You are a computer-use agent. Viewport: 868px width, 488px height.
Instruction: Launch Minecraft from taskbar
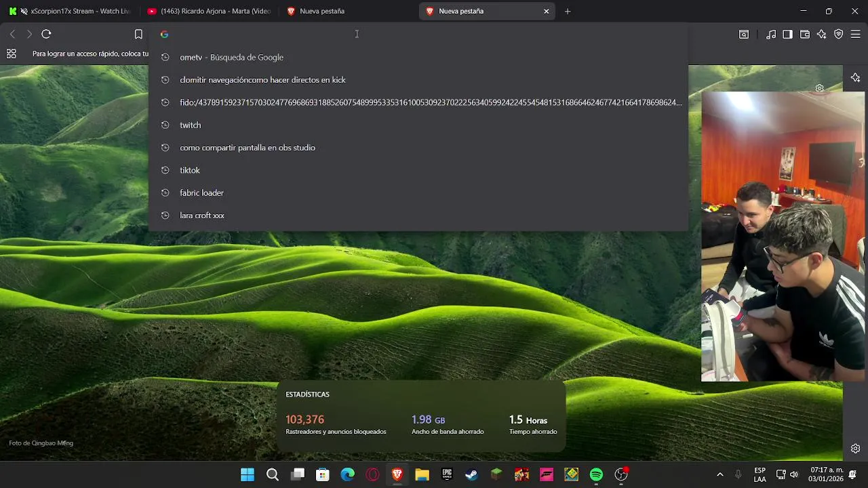click(x=496, y=474)
